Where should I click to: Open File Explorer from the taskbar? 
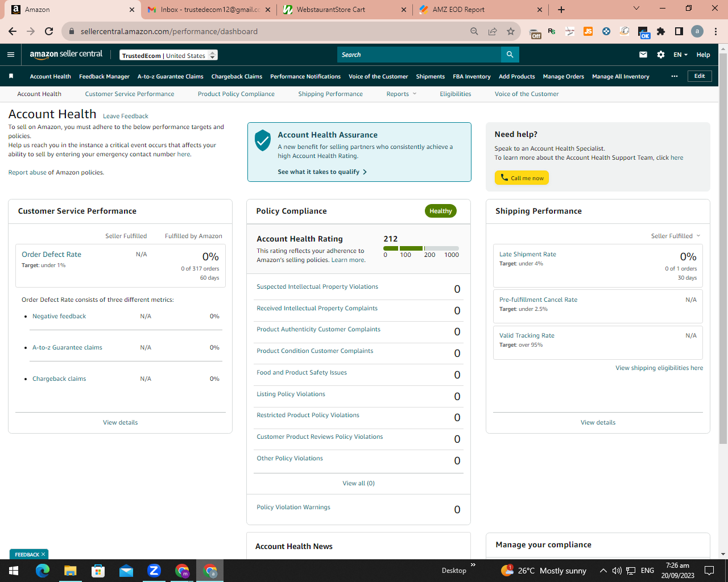pos(71,571)
